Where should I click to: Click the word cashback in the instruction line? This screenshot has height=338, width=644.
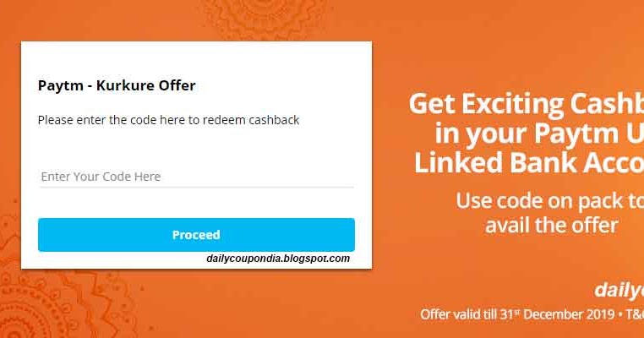pyautogui.click(x=274, y=120)
